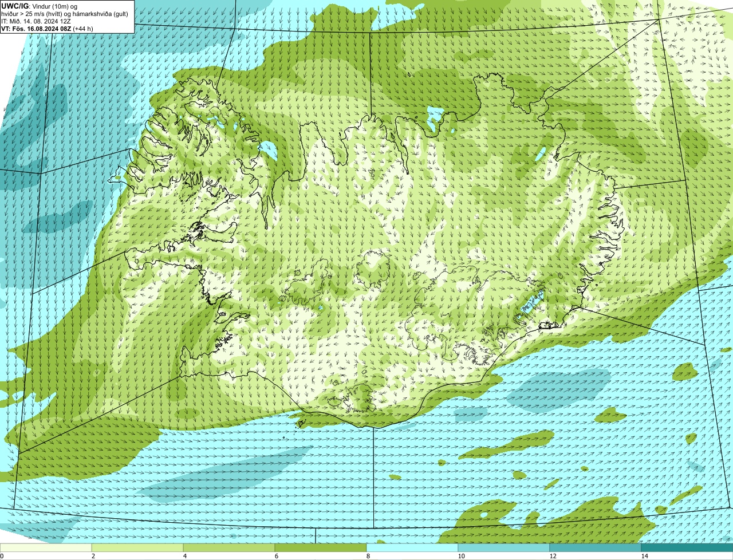Click the pale yellow 0–2 m/s legend swatch
The height and width of the screenshot is (560, 733).
coord(46,547)
